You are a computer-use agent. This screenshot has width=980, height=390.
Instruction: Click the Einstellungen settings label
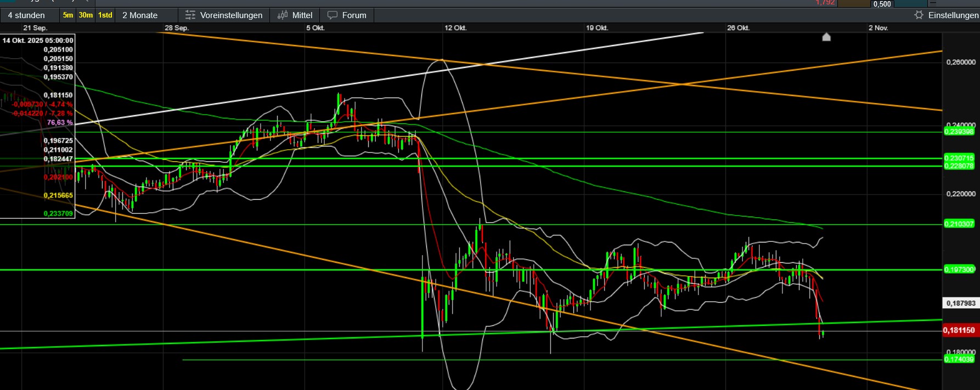(x=953, y=15)
